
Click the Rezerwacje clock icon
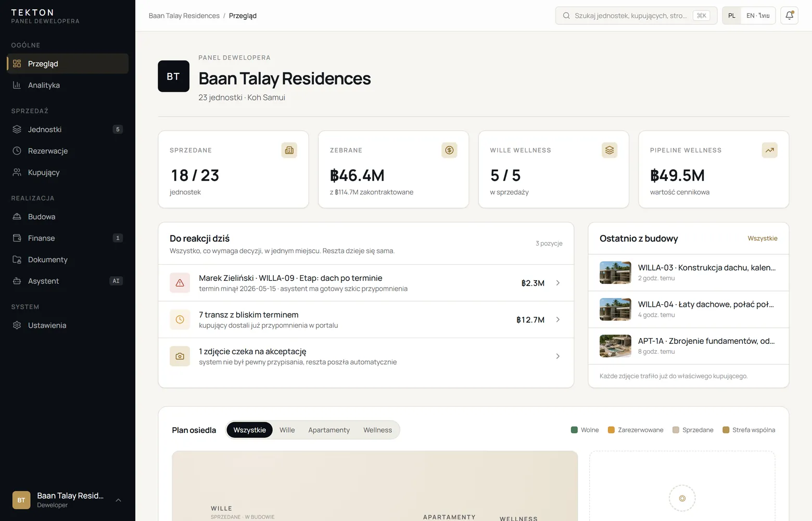click(17, 151)
